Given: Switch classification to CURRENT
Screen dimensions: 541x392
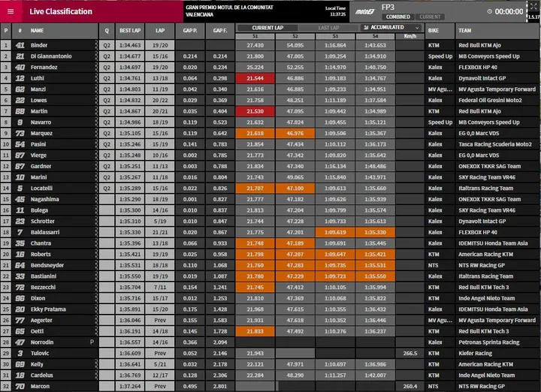Looking at the screenshot, I should point(430,17).
